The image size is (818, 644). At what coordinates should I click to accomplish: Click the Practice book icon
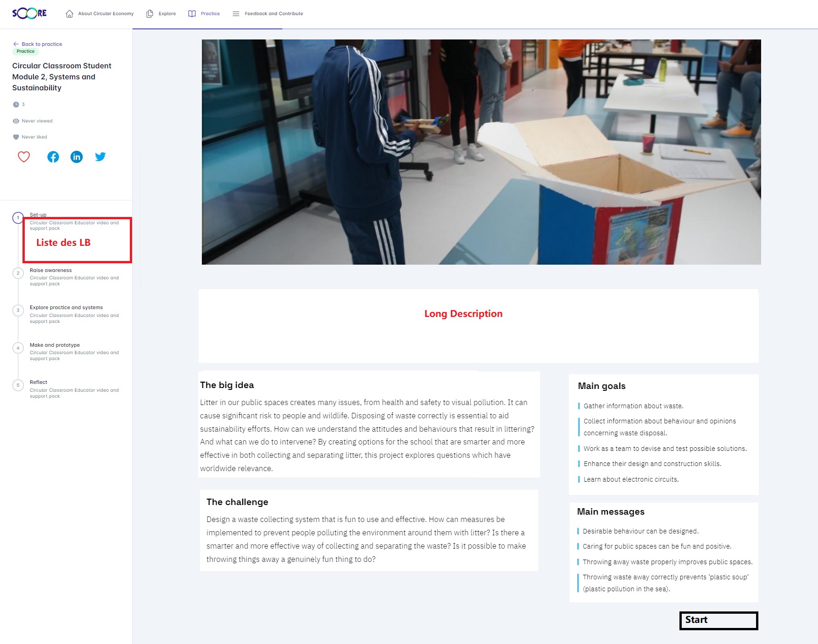pyautogui.click(x=192, y=14)
